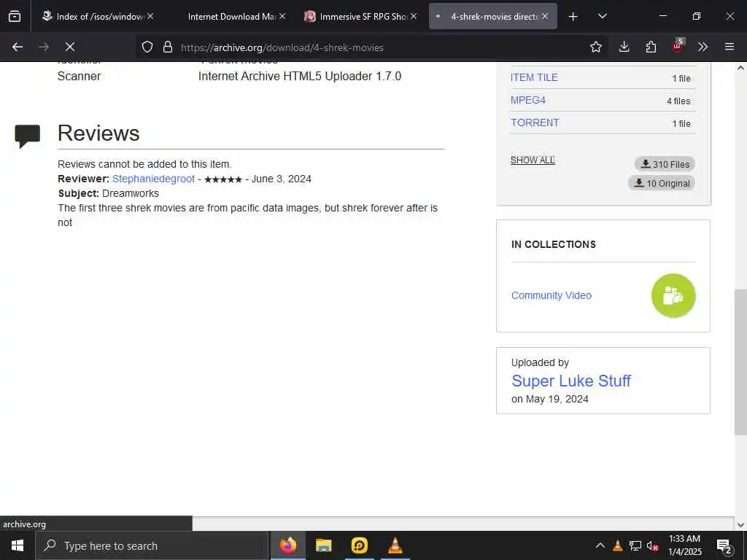Click 'Subject: Dreamworks' text
The image size is (747, 560).
(x=109, y=193)
